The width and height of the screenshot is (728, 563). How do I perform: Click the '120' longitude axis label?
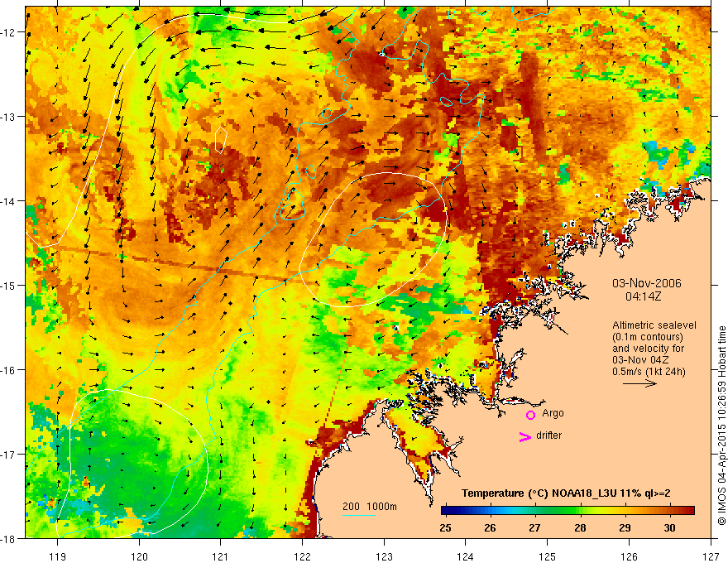139,556
